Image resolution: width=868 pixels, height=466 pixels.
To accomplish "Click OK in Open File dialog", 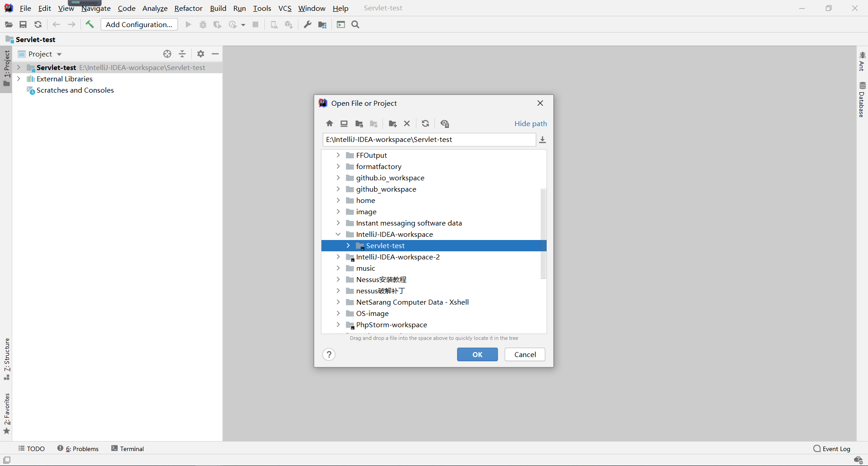I will [x=477, y=354].
